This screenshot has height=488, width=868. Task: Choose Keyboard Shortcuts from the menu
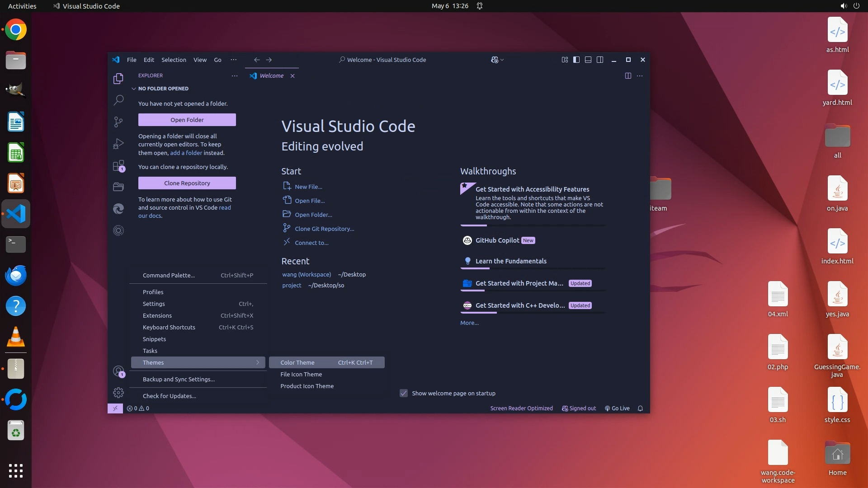tap(169, 327)
